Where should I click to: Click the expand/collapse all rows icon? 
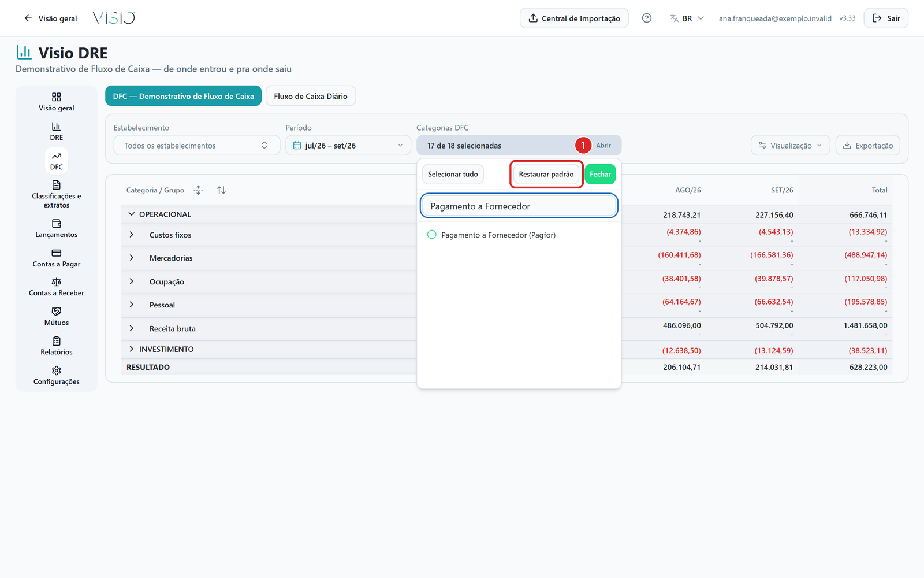tap(199, 190)
